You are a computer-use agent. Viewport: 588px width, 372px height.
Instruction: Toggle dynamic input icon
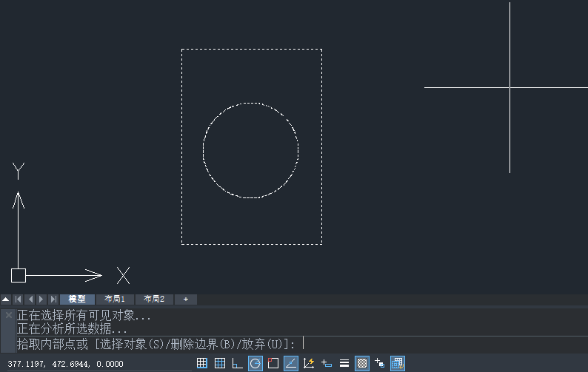click(x=327, y=363)
